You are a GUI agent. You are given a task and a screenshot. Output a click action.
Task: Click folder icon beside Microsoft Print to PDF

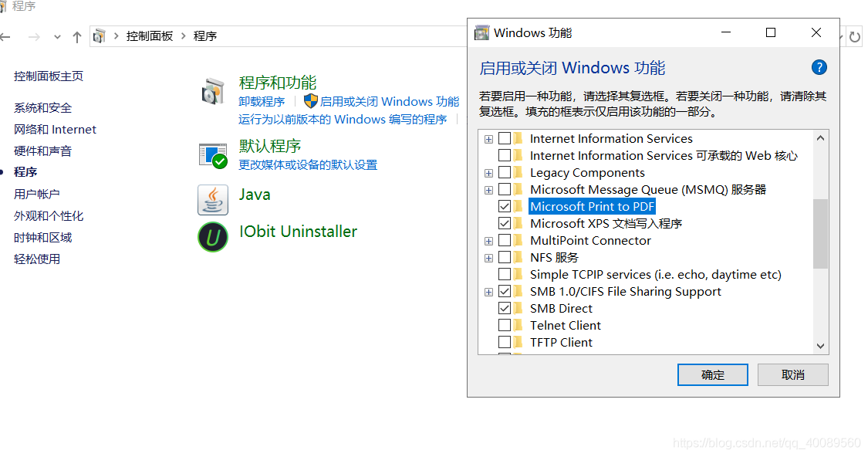(518, 206)
